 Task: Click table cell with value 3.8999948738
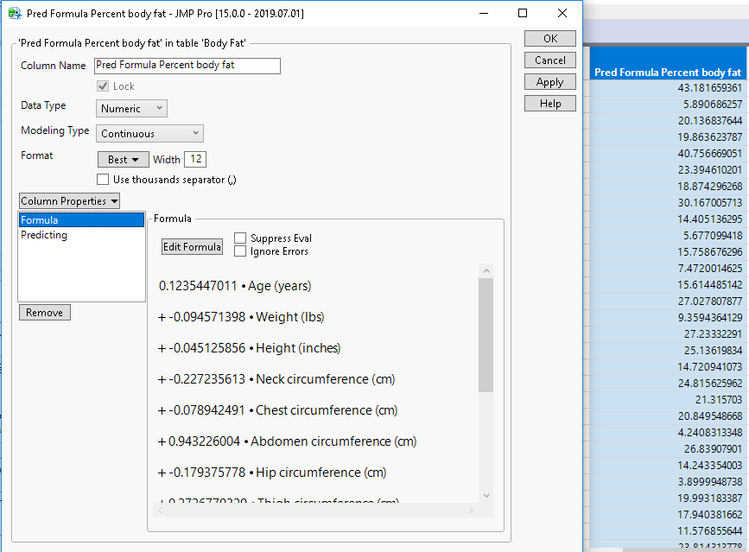pyautogui.click(x=667, y=482)
